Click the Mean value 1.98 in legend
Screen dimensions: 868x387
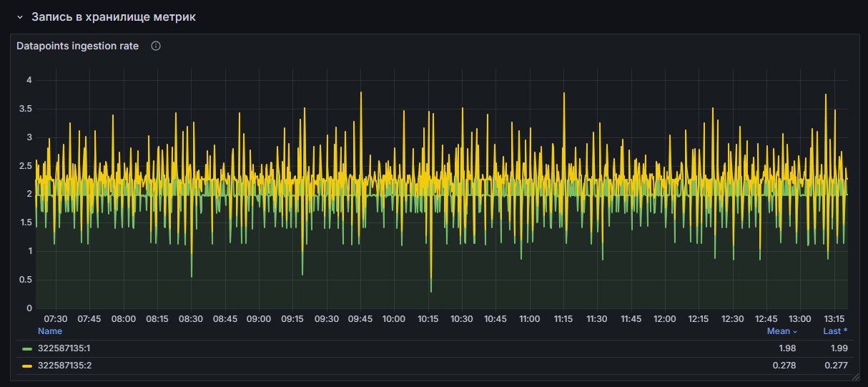(x=786, y=349)
